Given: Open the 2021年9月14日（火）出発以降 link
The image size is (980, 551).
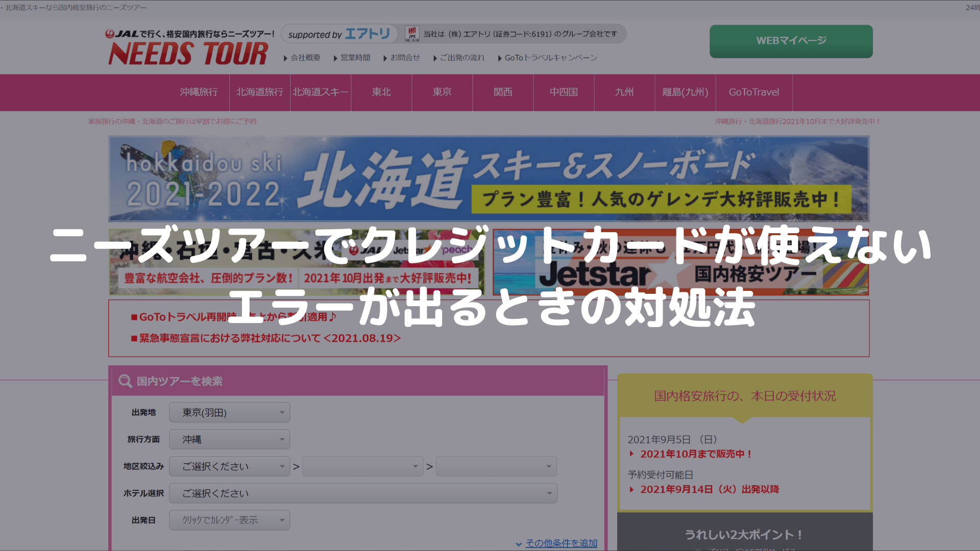Looking at the screenshot, I should coord(709,489).
